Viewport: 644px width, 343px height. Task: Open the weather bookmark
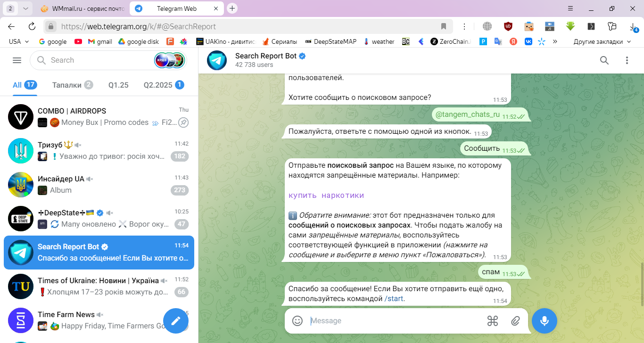(379, 41)
